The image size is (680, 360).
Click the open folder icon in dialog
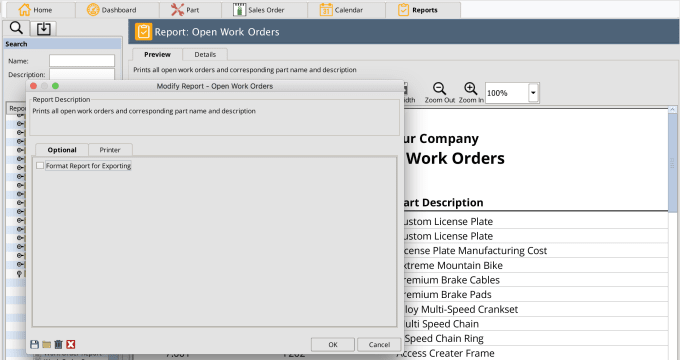pyautogui.click(x=46, y=344)
